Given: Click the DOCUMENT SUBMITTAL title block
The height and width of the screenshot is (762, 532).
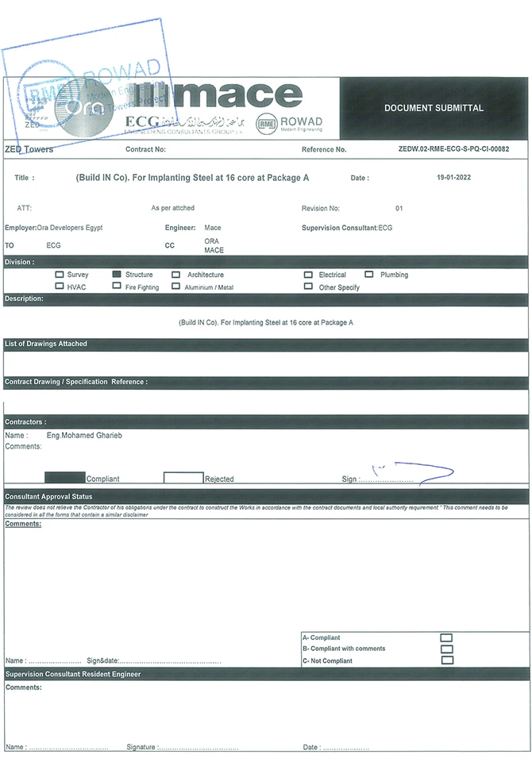Looking at the screenshot, I should point(434,108).
